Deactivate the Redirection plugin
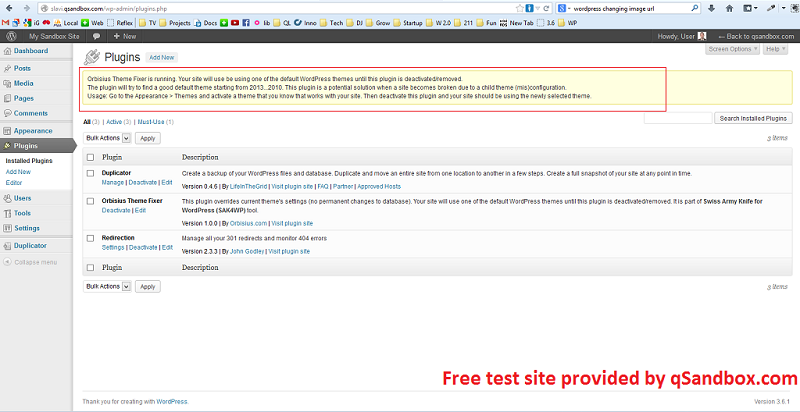Screen dimensions: 800x412 pyautogui.click(x=143, y=247)
